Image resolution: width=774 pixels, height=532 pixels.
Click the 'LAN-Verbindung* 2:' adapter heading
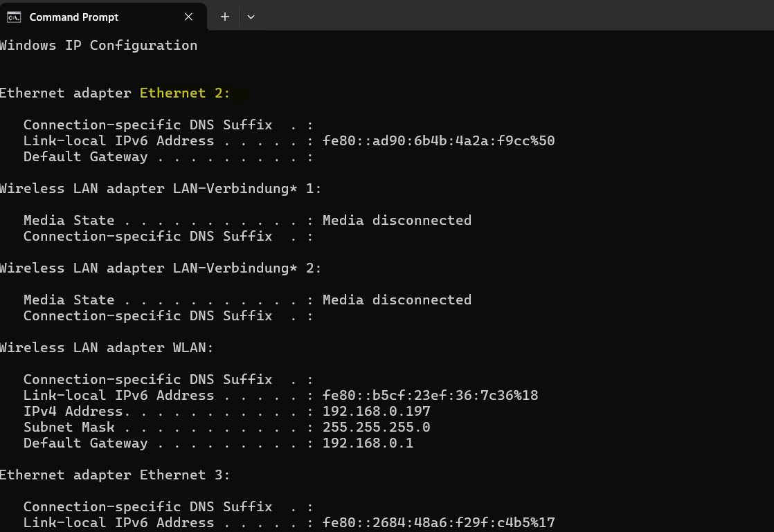point(247,268)
